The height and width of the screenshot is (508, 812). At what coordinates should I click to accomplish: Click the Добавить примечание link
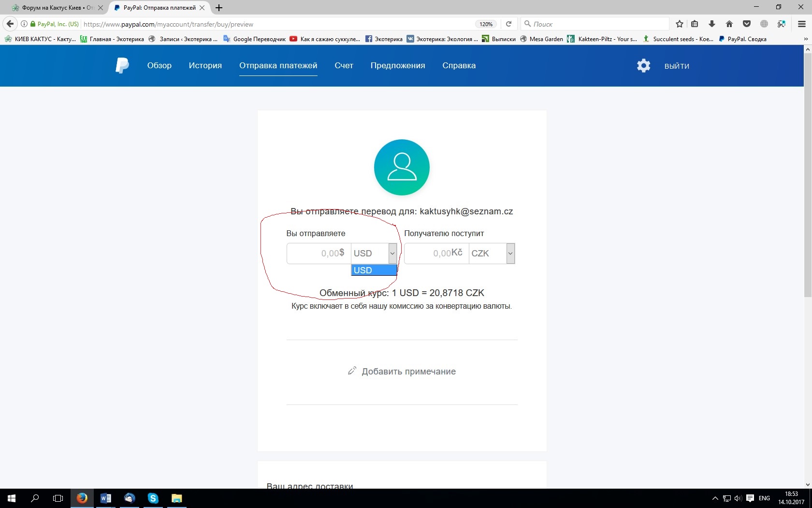408,371
